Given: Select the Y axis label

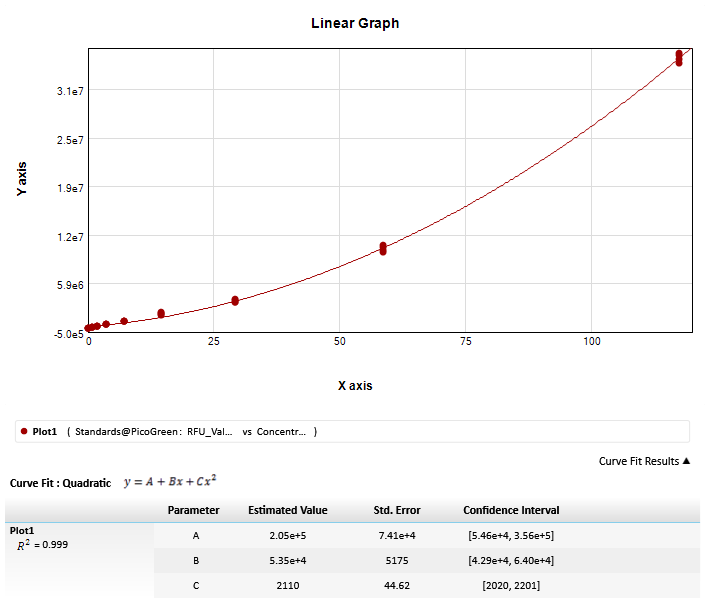Looking at the screenshot, I should click(x=22, y=179).
